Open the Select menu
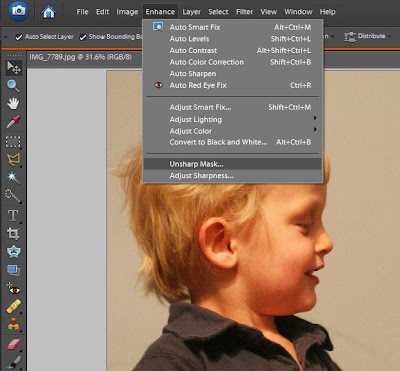The width and height of the screenshot is (400, 371). point(218,12)
